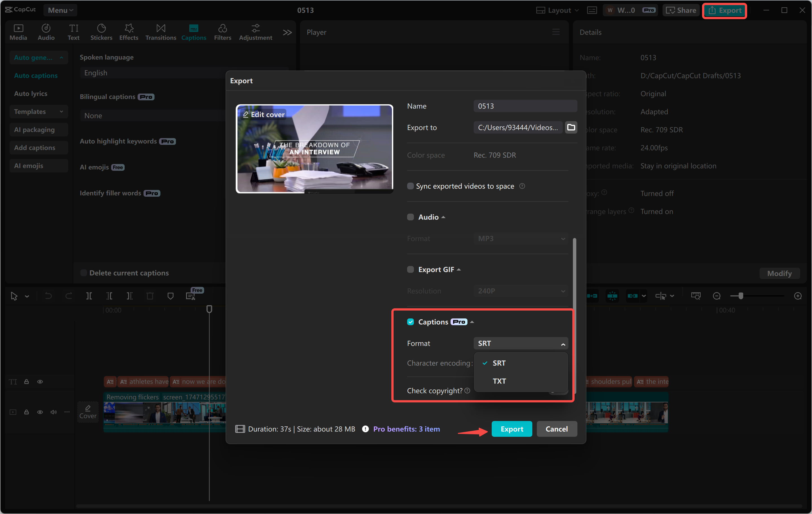Hide the caption track with the eye toggle
The image size is (812, 514).
coord(40,381)
